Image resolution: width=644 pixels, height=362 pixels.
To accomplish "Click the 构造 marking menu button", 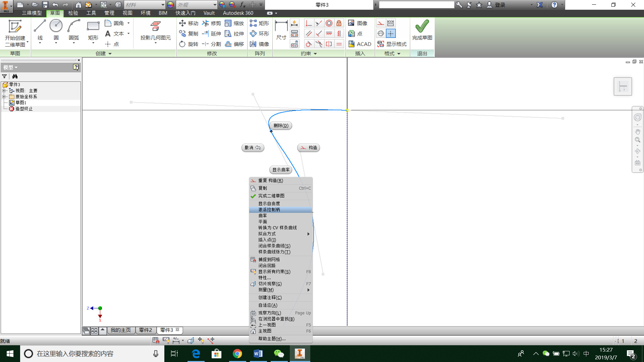I will point(309,147).
